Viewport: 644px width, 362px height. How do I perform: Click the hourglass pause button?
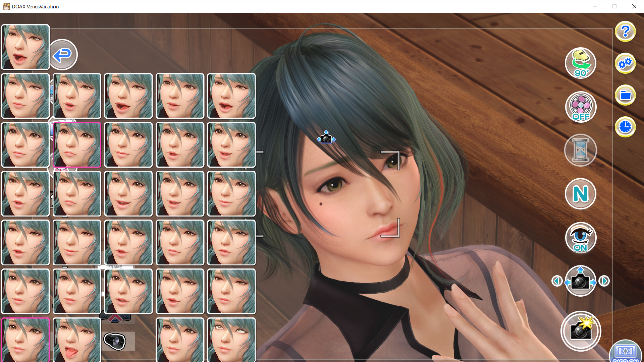point(581,150)
